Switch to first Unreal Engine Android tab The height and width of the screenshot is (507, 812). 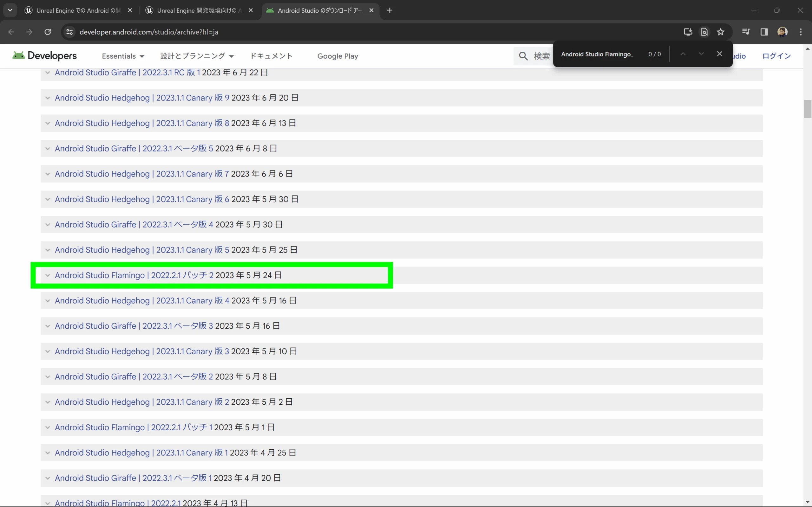coord(78,10)
